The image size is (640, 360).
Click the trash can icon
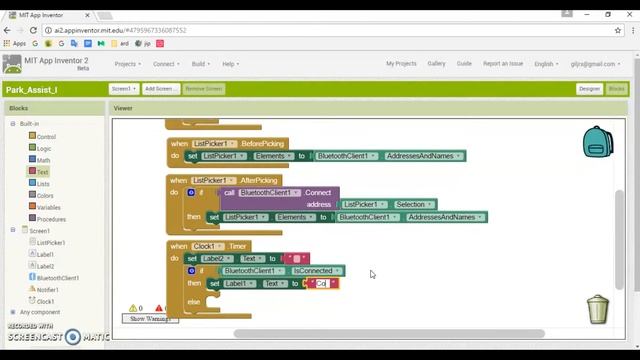click(598, 309)
